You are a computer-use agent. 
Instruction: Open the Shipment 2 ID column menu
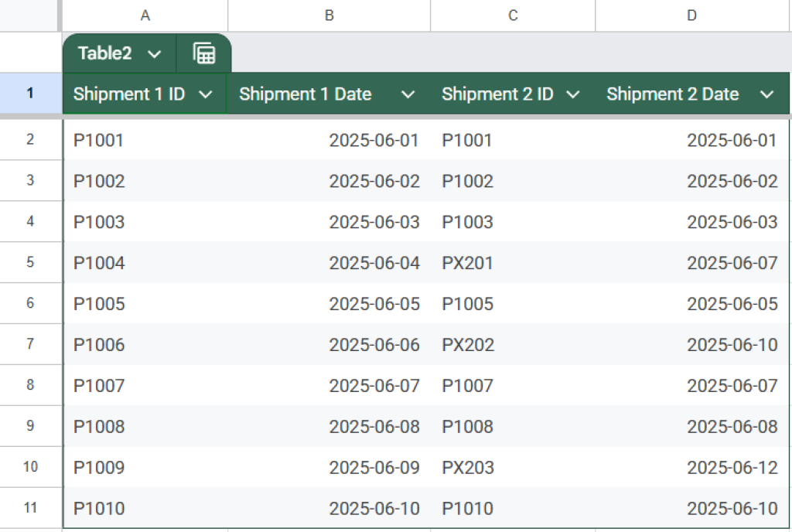pos(573,94)
